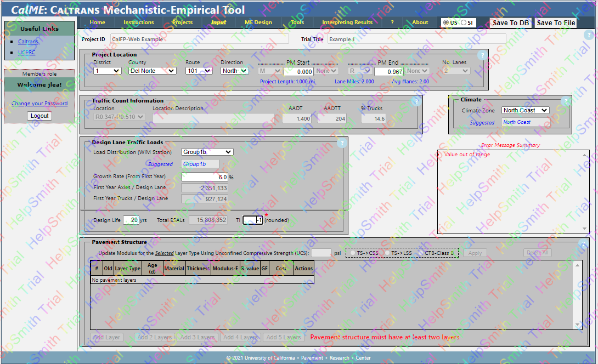The width and height of the screenshot is (598, 364).
Task: Open Instructions menu
Action: coord(138,22)
